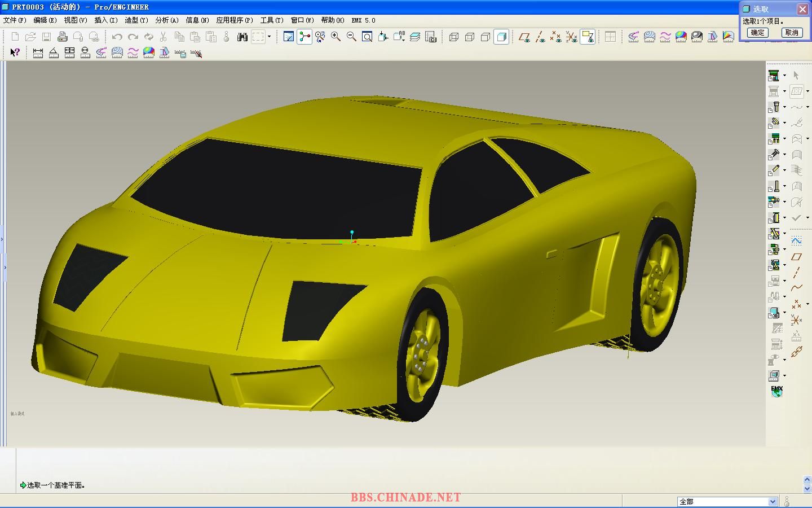Select the datum axis tool in right toolbar
This screenshot has width=812, height=508.
tap(796, 273)
